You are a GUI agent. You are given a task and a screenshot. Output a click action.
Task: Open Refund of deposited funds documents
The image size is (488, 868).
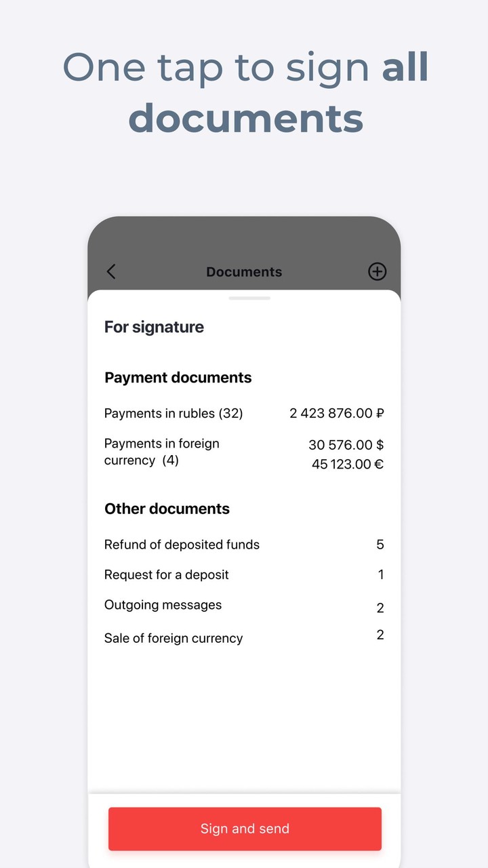coord(182,545)
